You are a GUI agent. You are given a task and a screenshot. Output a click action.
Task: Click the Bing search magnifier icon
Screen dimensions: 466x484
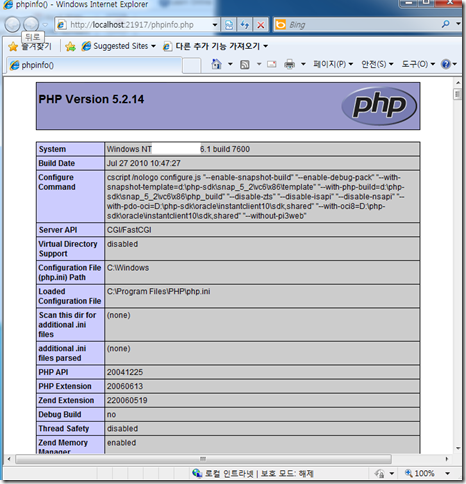point(446,24)
